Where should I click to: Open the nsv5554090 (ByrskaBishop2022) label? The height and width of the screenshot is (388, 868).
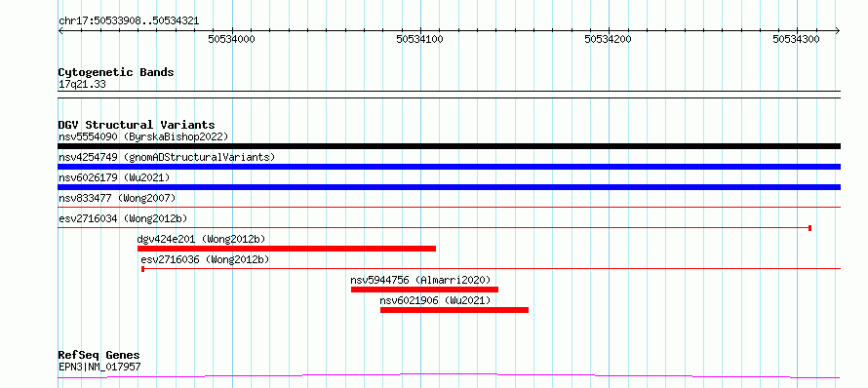(143, 136)
